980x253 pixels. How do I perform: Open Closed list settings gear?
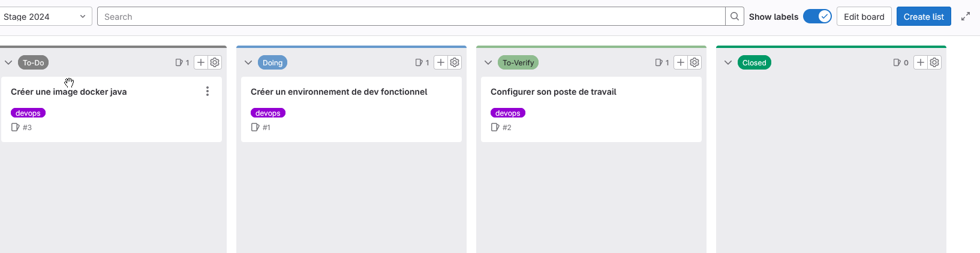(934, 62)
